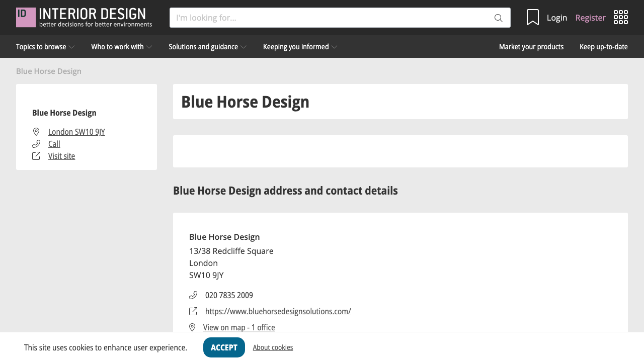The width and height of the screenshot is (644, 362).
Task: Open the bookmark/saved items icon
Action: pos(533,17)
